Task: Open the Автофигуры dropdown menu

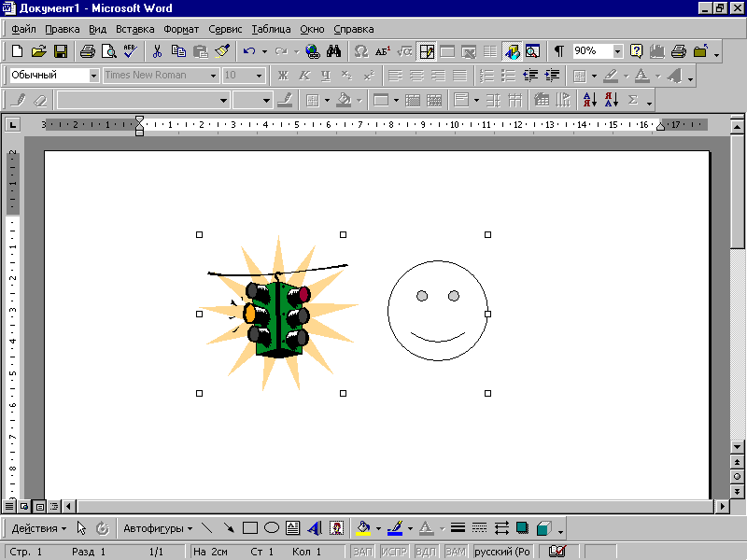Action: point(158,528)
